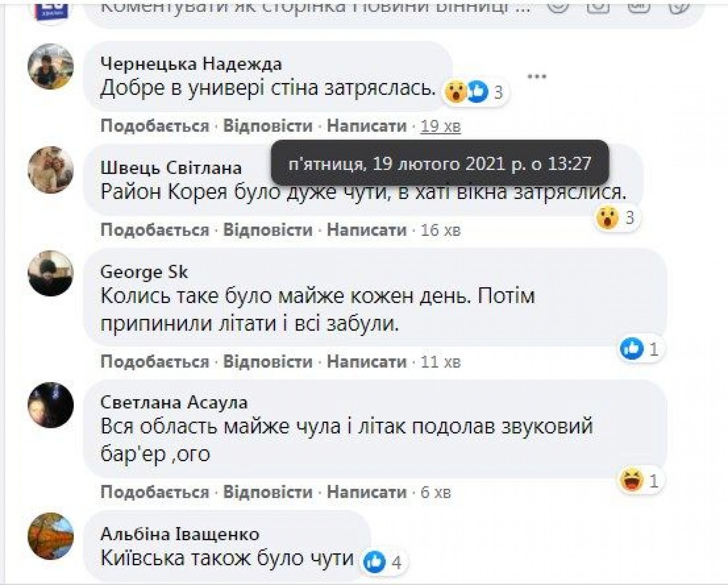Open more options for Чернецька Надежда's comment
Viewport: 728px width, 585px height.
(x=537, y=77)
